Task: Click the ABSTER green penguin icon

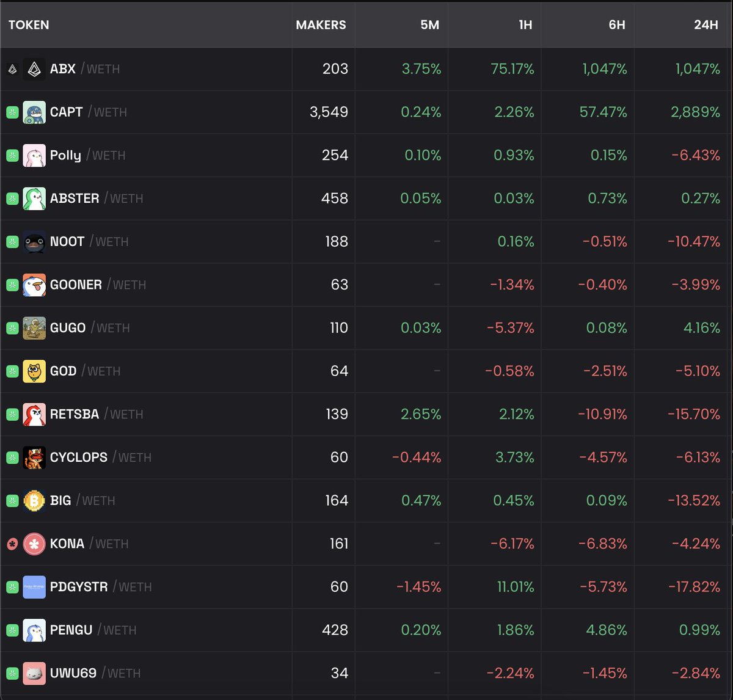Action: point(34,199)
